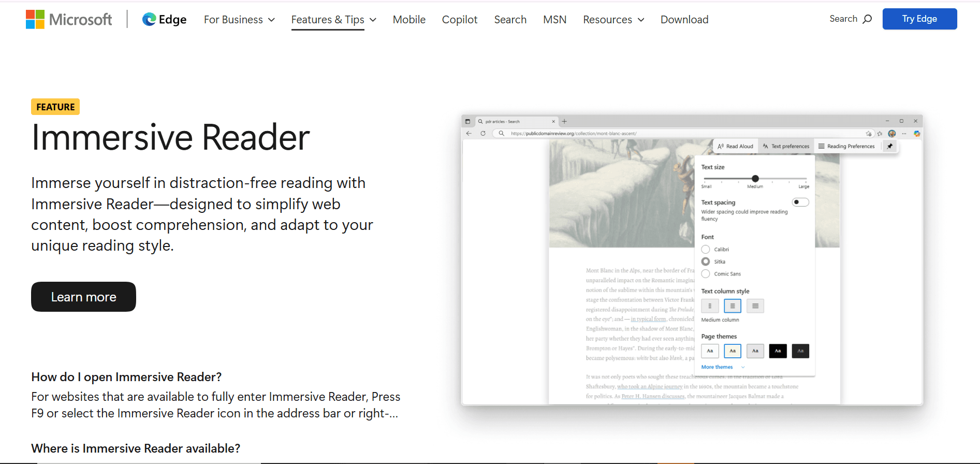This screenshot has height=464, width=980.
Task: Select the medium column style icon
Action: point(733,306)
